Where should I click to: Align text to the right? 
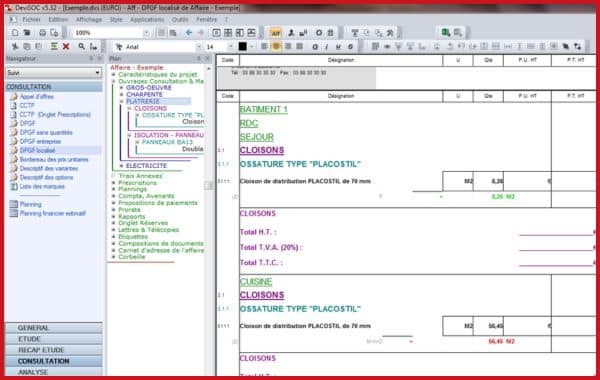pos(288,47)
